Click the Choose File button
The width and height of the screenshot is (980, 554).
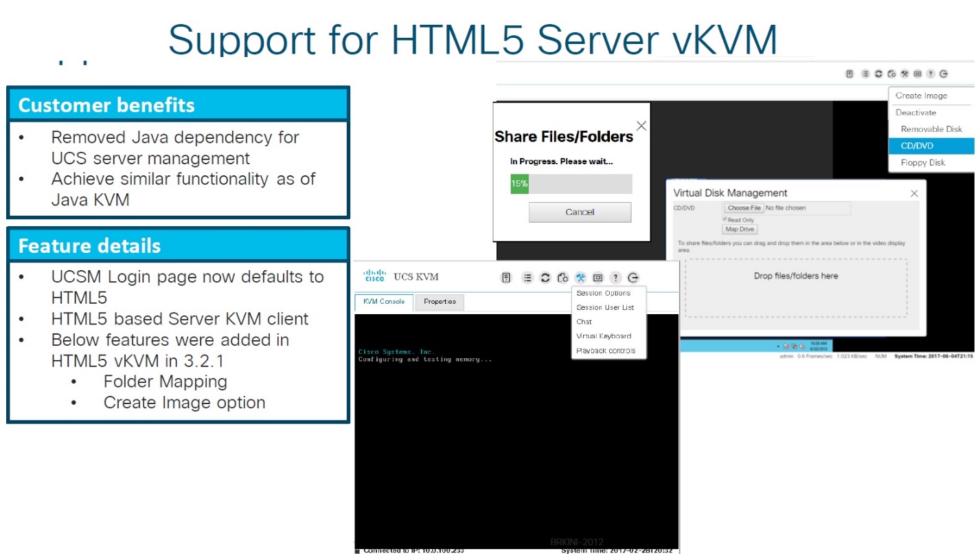click(x=744, y=208)
